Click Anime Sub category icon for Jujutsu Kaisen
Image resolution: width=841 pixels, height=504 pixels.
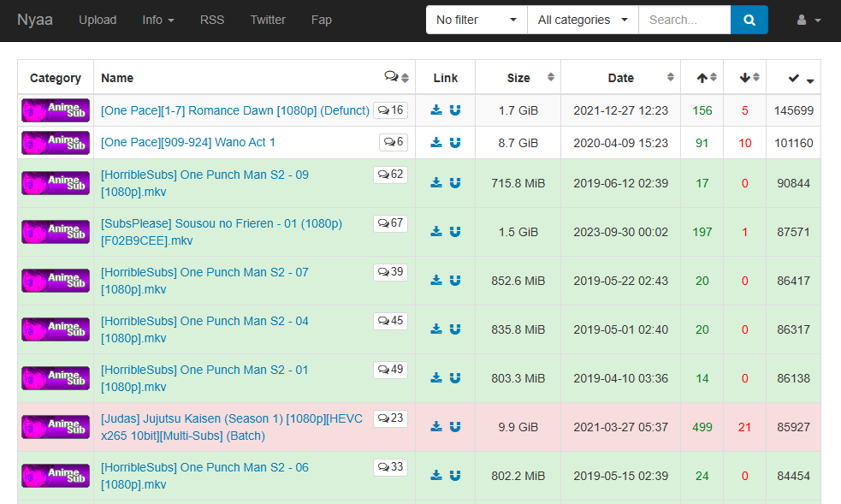56,427
